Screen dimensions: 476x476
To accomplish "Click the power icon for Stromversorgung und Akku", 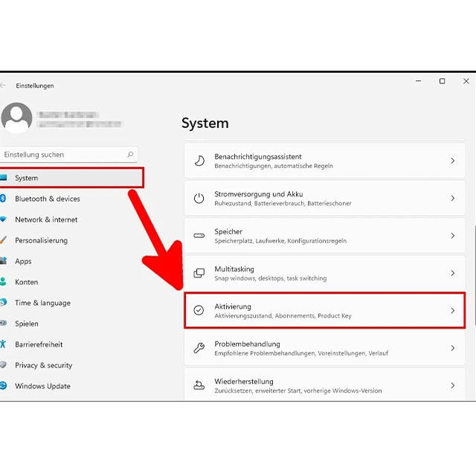I will (x=199, y=199).
